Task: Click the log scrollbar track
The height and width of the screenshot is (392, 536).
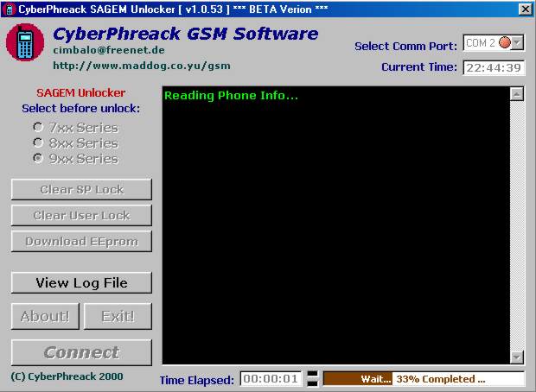Action: tap(517, 225)
